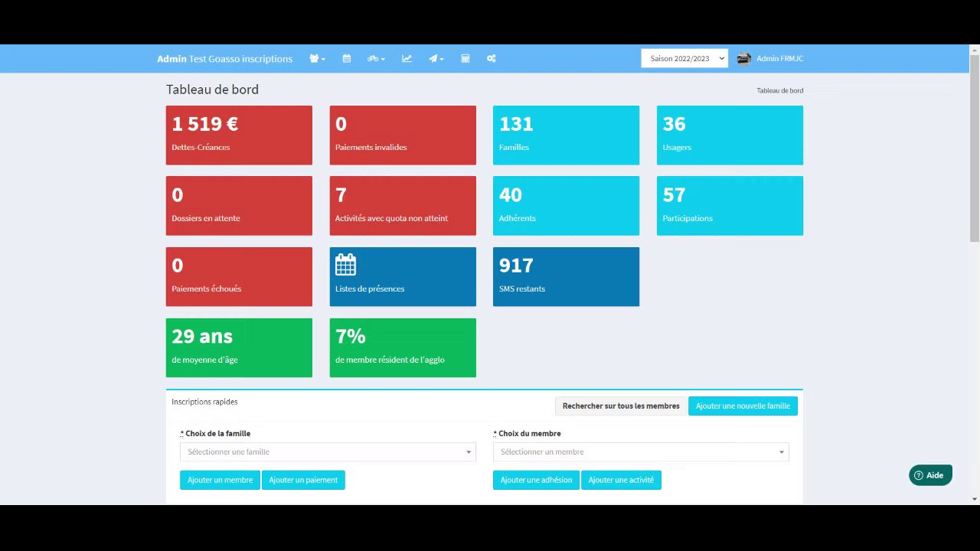Click Ajouter une nouvelle famille button

pos(743,406)
